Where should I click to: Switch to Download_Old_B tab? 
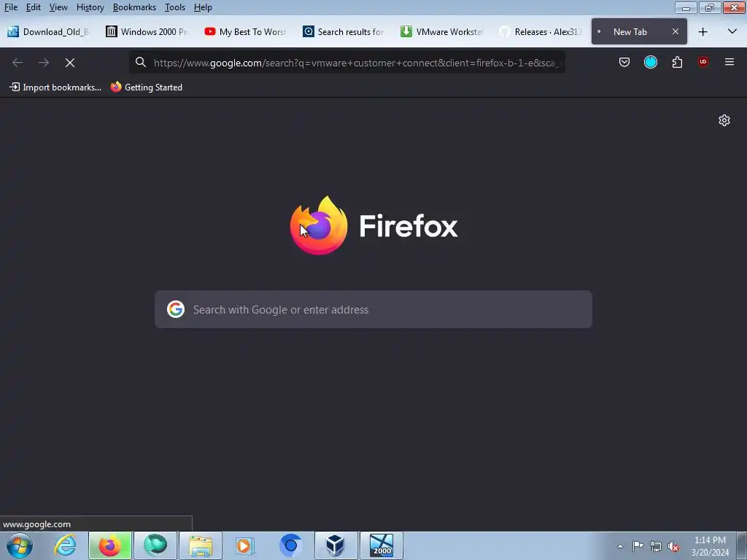(49, 32)
